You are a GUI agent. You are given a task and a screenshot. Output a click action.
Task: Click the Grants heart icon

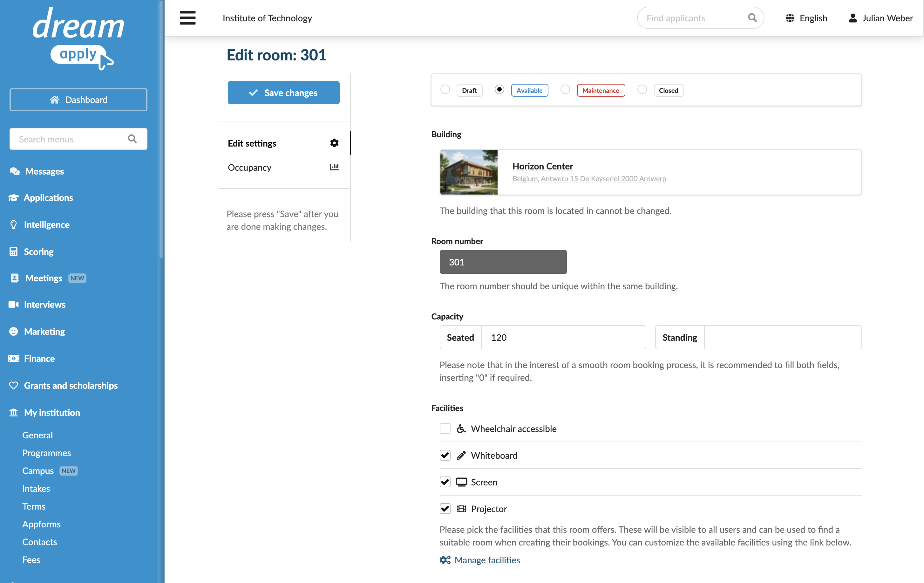pyautogui.click(x=13, y=385)
